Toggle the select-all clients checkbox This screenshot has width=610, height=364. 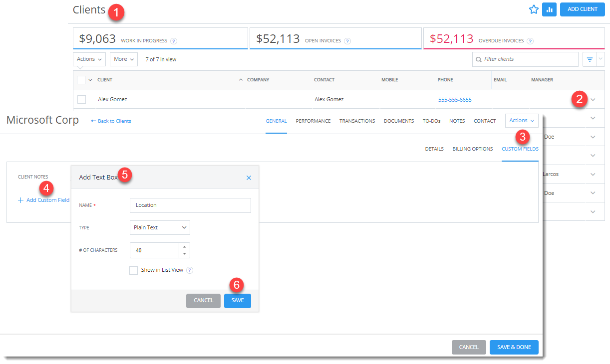click(81, 80)
